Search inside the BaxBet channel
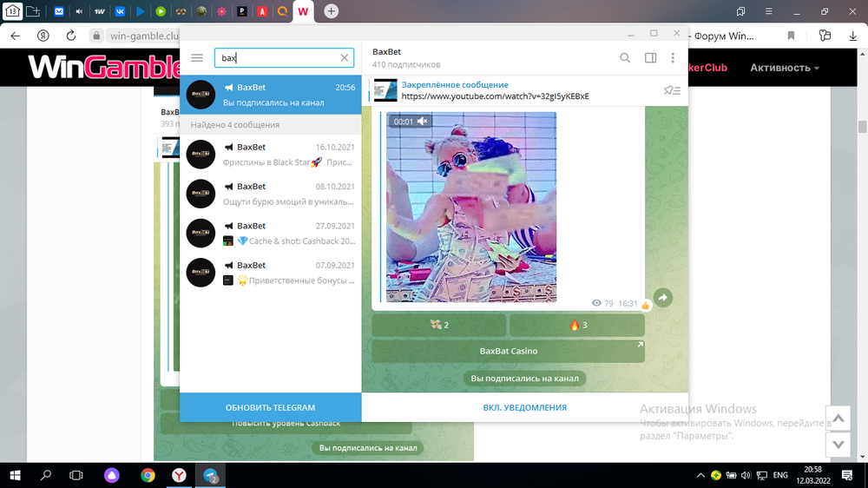 coord(625,58)
